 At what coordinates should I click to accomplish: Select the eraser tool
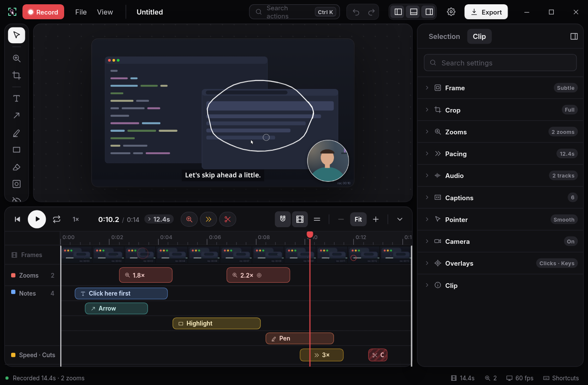coord(16,167)
